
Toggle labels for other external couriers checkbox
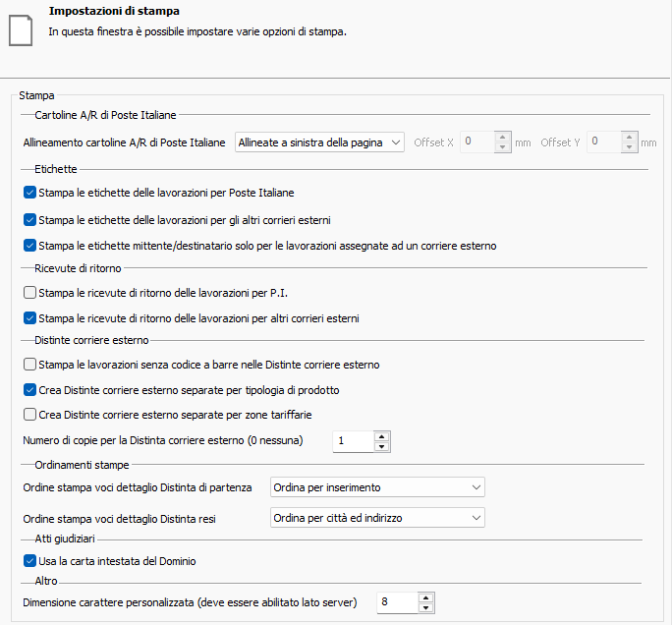pos(29,219)
